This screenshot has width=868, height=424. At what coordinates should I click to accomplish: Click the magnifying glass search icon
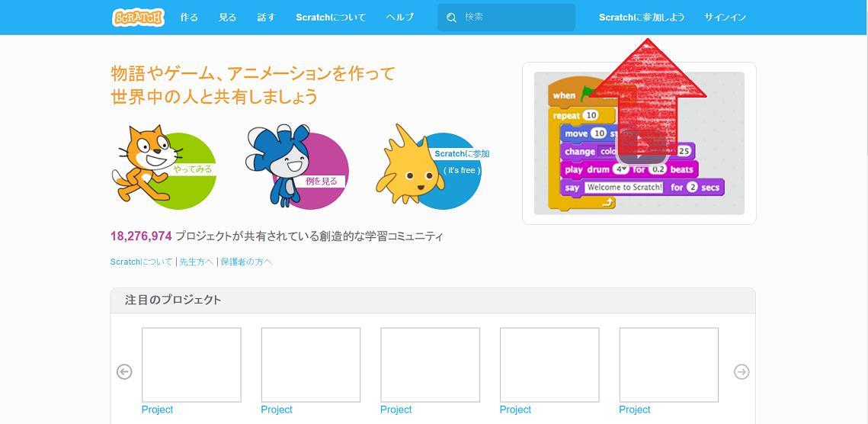[452, 18]
